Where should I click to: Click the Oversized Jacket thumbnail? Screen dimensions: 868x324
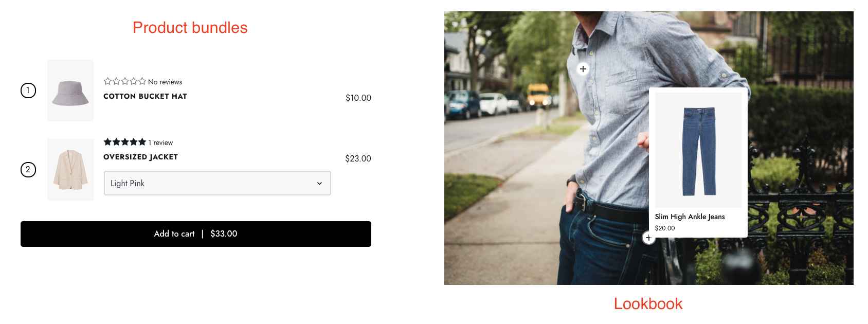point(70,170)
